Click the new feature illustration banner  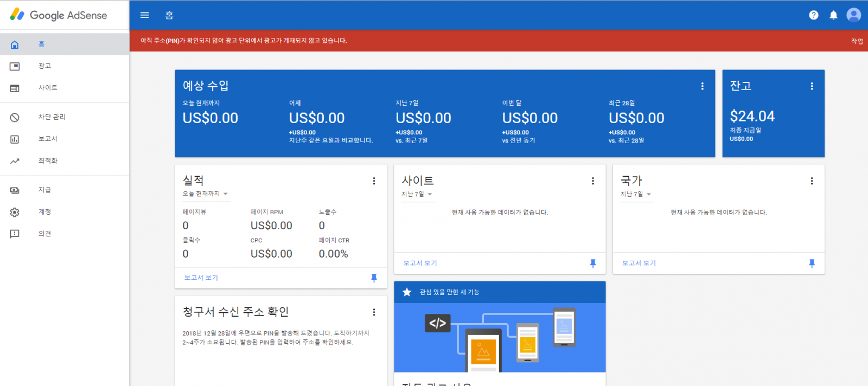tap(499, 337)
